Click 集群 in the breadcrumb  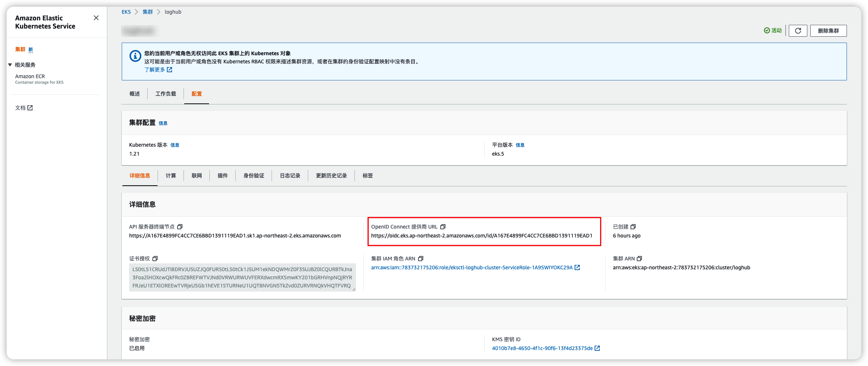point(148,12)
